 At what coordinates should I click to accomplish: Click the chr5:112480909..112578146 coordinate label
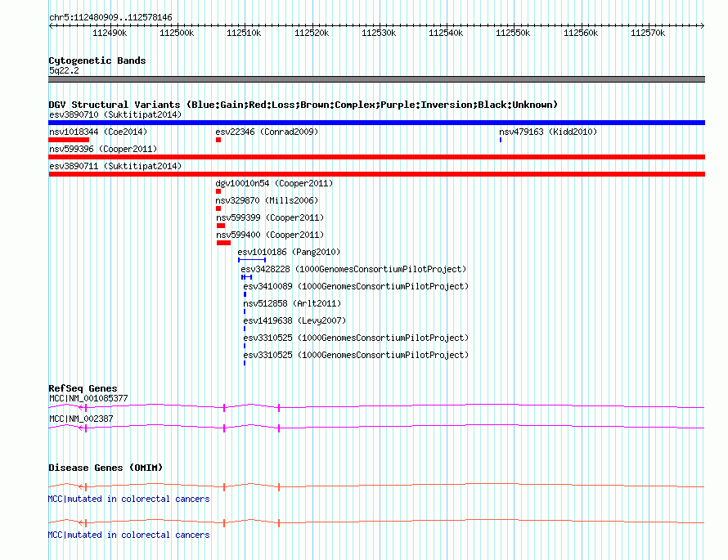110,17
